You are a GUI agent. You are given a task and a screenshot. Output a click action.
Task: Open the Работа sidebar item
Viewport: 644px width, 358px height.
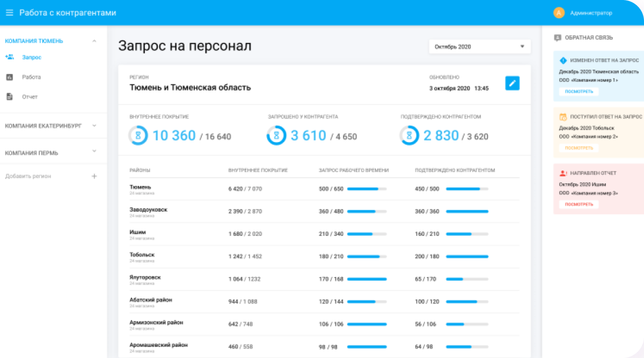click(31, 77)
